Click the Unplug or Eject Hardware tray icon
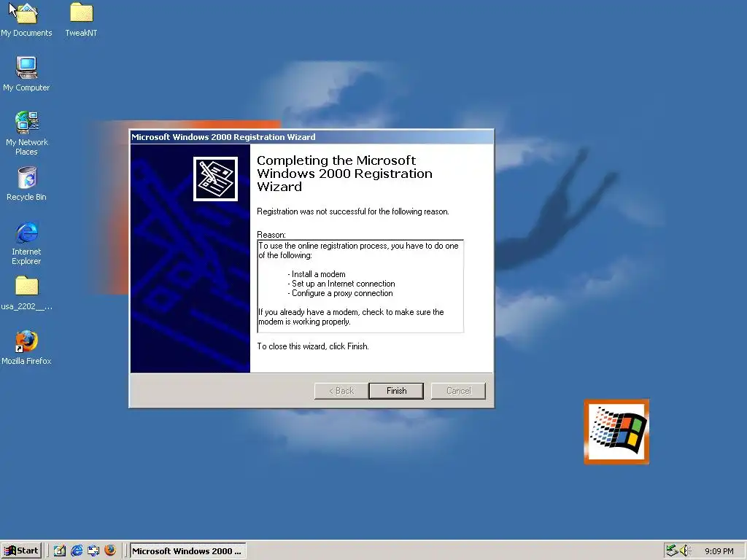 (x=672, y=551)
